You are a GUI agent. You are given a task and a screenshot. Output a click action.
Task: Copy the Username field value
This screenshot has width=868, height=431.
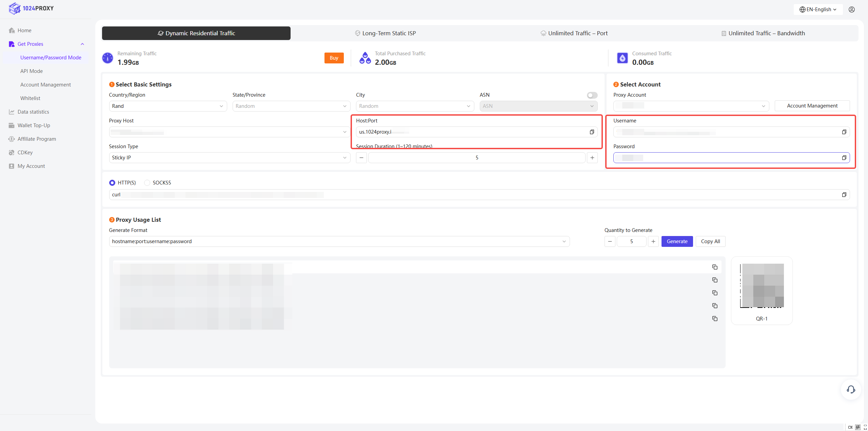[844, 132]
